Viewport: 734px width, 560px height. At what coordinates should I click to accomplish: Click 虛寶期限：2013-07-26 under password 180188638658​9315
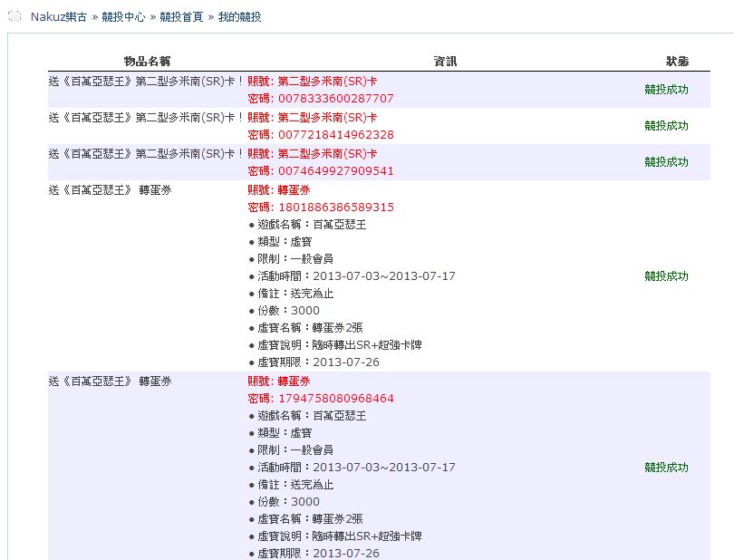tap(318, 362)
